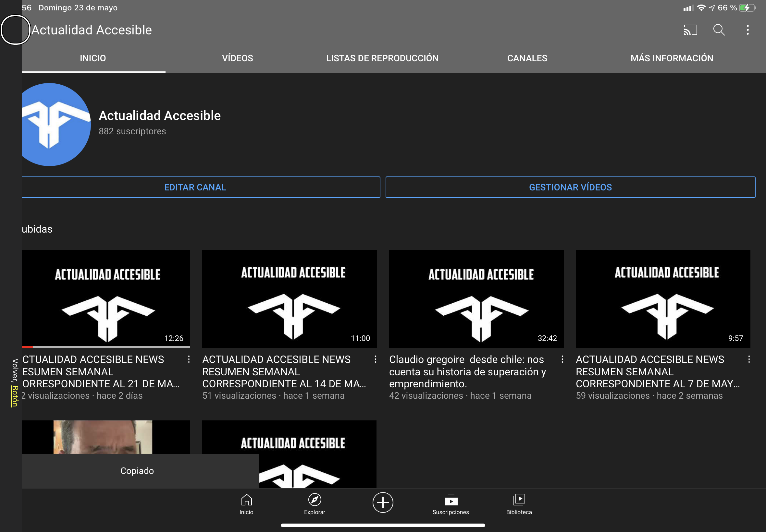Tap '42 visualizaciones · hace 1 semana'
Screen dimensions: 766x532
(x=460, y=396)
